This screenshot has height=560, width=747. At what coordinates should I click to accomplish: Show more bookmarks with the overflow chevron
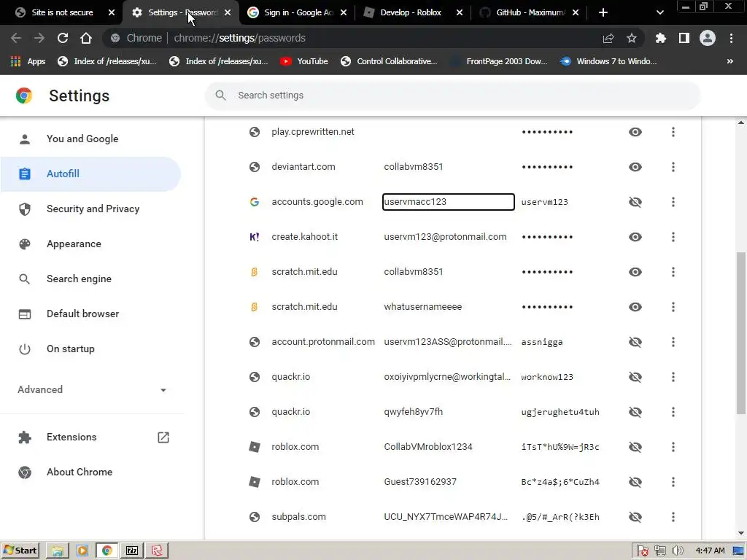pyautogui.click(x=729, y=61)
